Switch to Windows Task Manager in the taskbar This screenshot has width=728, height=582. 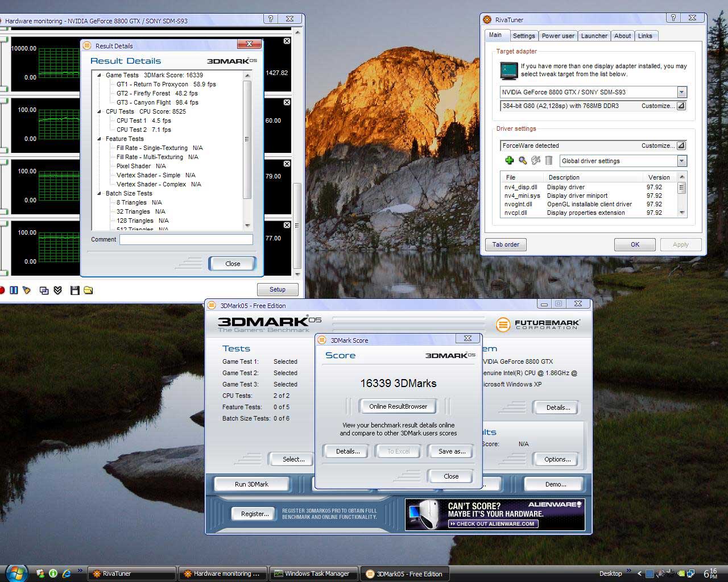click(315, 573)
